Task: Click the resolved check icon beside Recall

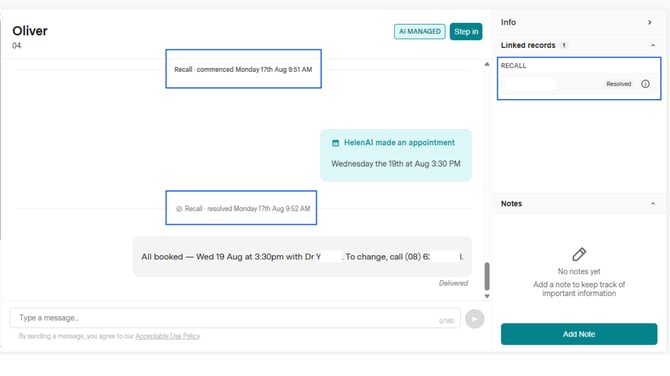Action: click(179, 209)
